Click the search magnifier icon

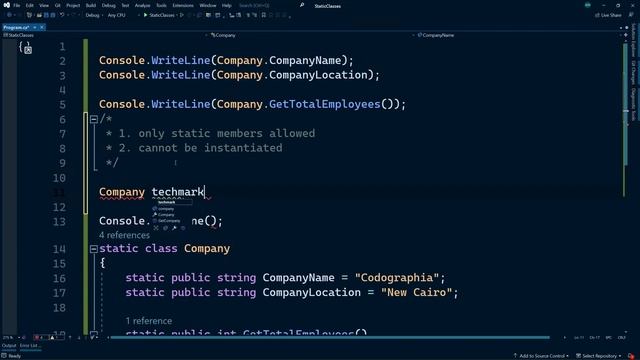302,5
